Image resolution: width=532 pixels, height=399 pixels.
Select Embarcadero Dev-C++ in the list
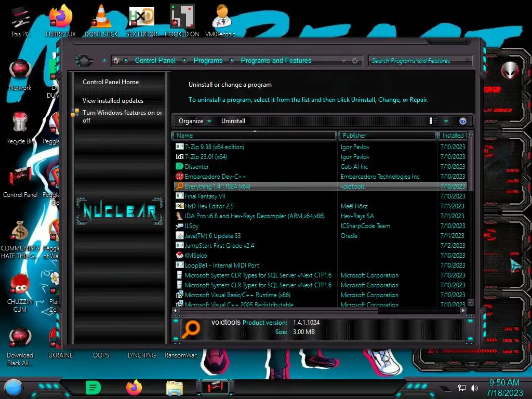pyautogui.click(x=320, y=177)
